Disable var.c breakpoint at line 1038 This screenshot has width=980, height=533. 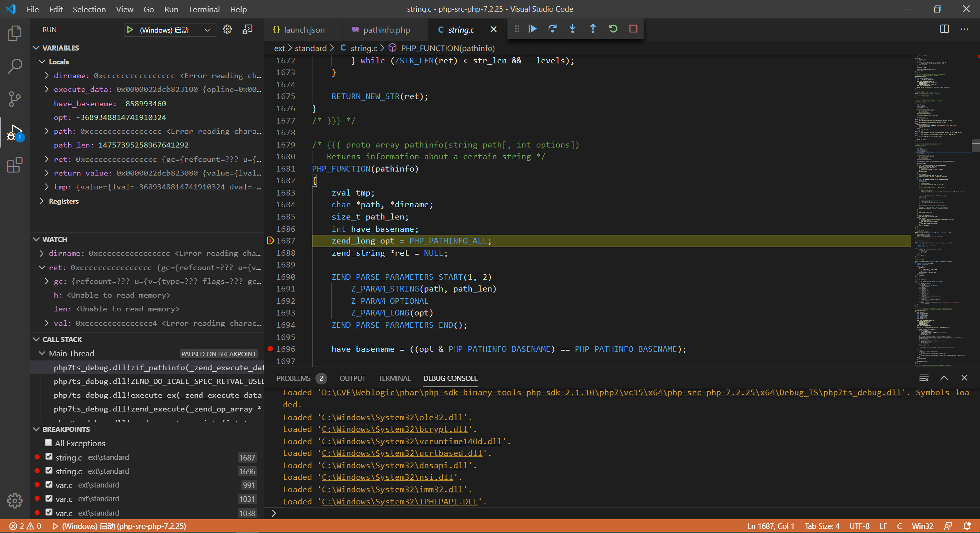[x=49, y=512]
